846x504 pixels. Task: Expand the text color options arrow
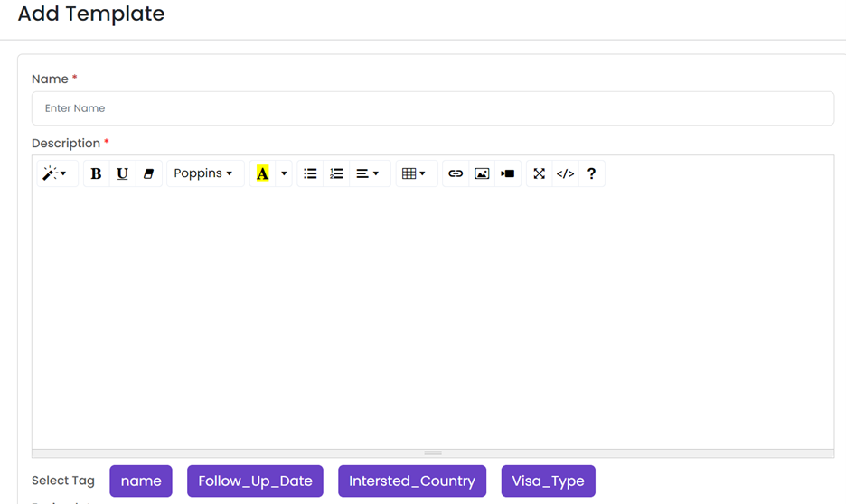[x=284, y=173]
